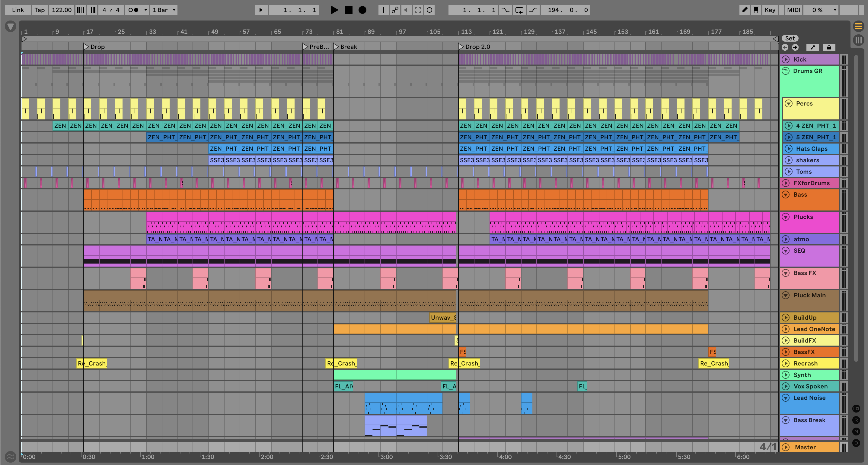Click the Drop 2.0 locator marker
This screenshot has height=465, width=868.
pyautogui.click(x=461, y=47)
